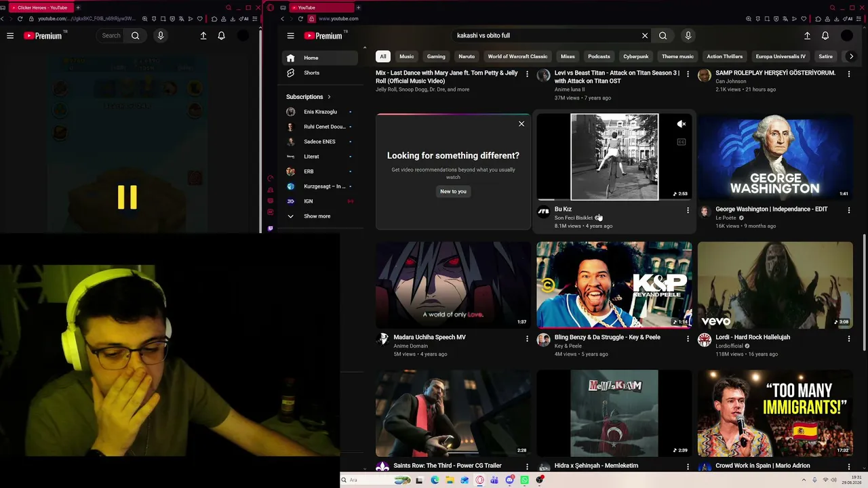Open more options for the Last Dance with Mary Jane mix
Image resolution: width=868 pixels, height=488 pixels.
click(x=527, y=74)
